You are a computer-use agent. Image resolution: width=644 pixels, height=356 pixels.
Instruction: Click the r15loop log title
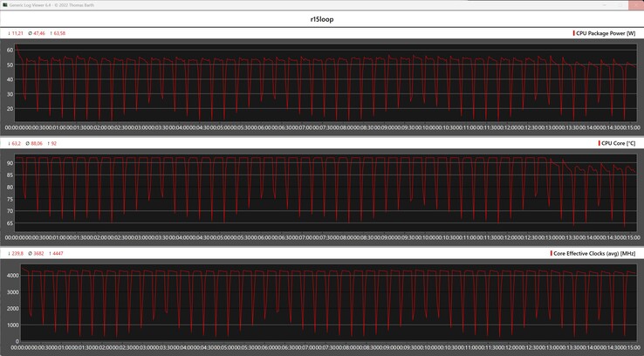pos(321,18)
